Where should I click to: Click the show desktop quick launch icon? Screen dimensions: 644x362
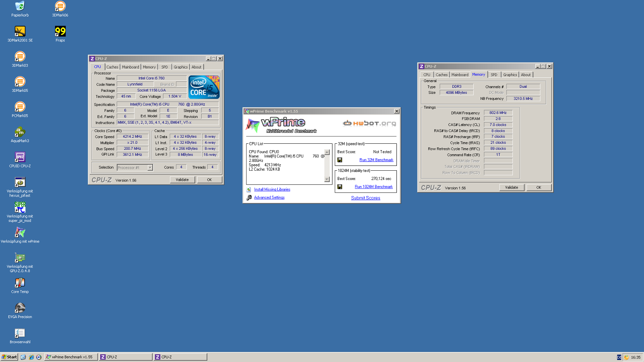pyautogui.click(x=23, y=357)
